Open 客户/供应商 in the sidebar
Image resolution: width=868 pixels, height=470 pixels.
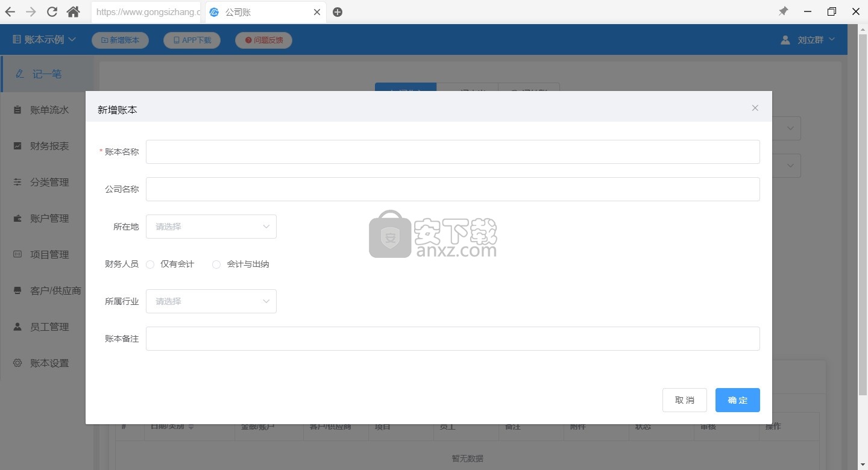point(47,290)
